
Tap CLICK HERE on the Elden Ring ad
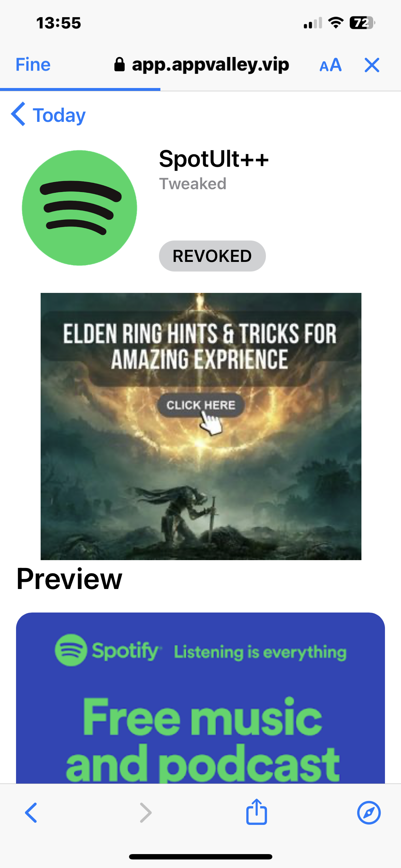[x=201, y=405]
